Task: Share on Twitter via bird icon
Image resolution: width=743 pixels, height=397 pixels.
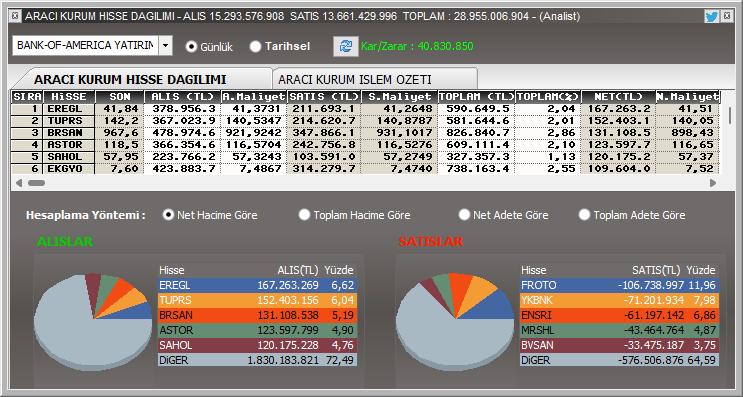Action: 711,17
